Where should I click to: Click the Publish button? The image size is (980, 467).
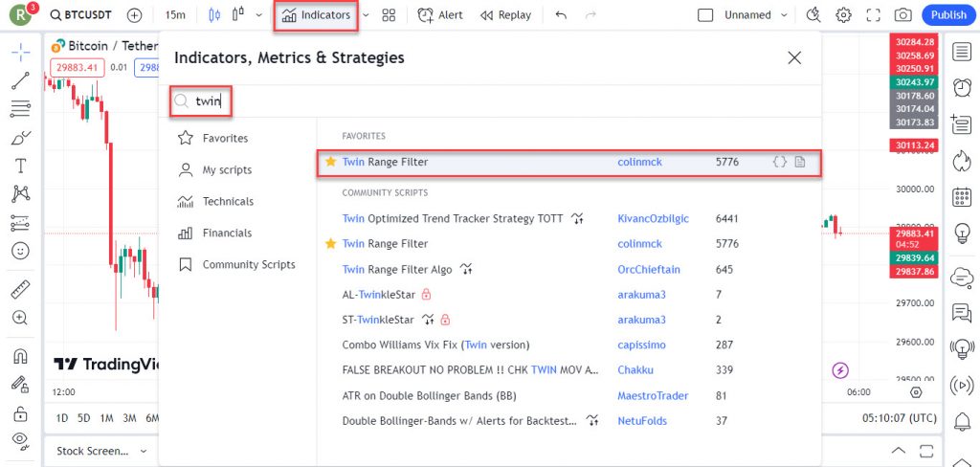(948, 15)
